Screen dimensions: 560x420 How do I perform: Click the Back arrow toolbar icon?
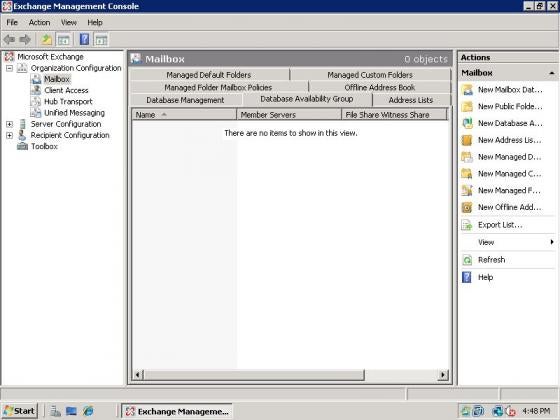9,40
